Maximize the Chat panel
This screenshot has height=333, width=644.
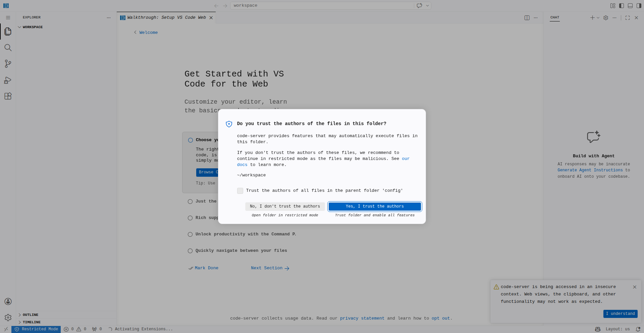pyautogui.click(x=628, y=18)
